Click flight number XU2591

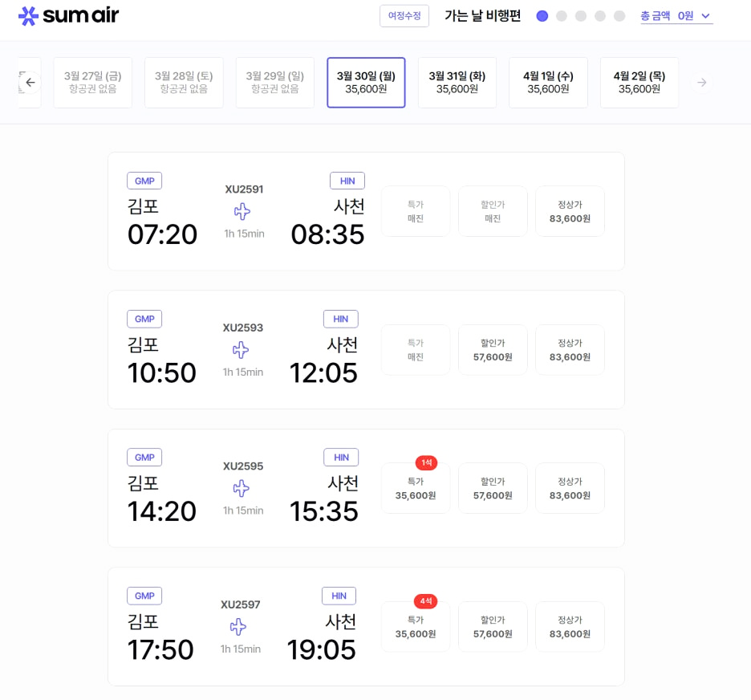coord(244,189)
